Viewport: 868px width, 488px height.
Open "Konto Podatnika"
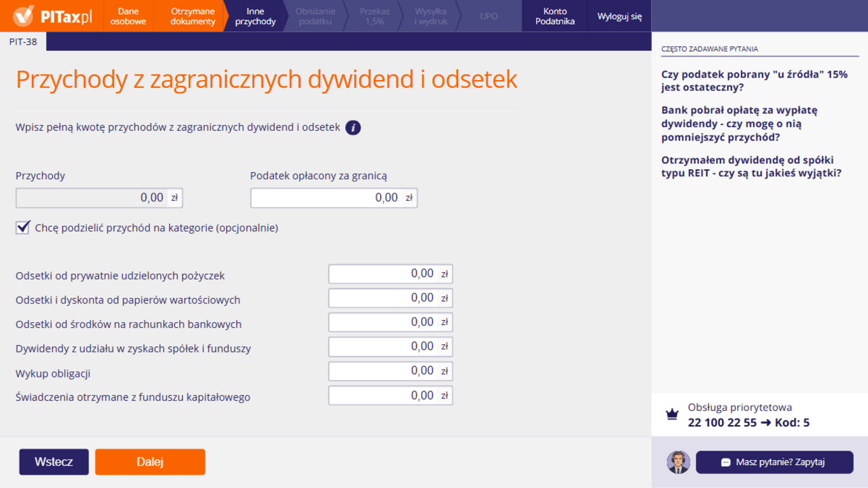(x=553, y=15)
